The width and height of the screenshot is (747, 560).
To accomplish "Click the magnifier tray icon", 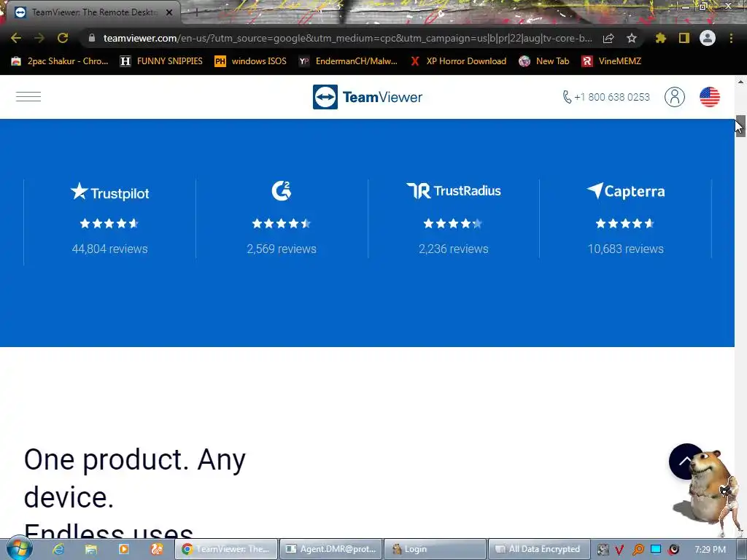I will click(x=638, y=550).
